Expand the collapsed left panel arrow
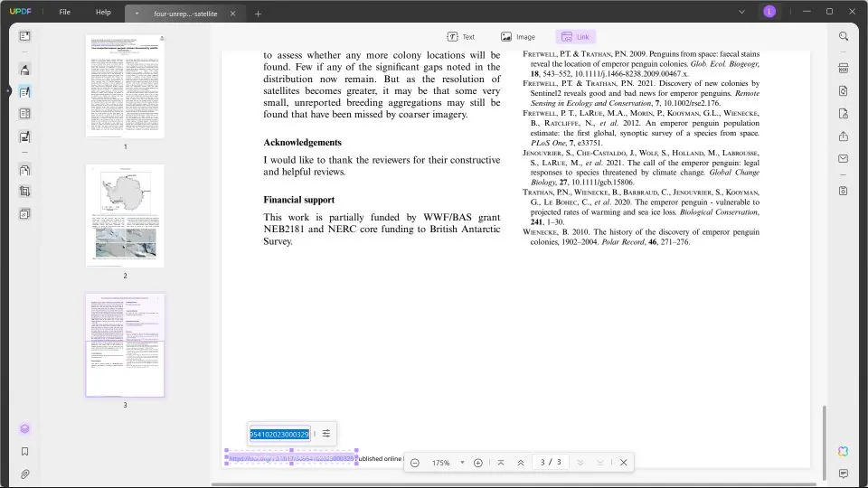The image size is (868, 488). 8,90
